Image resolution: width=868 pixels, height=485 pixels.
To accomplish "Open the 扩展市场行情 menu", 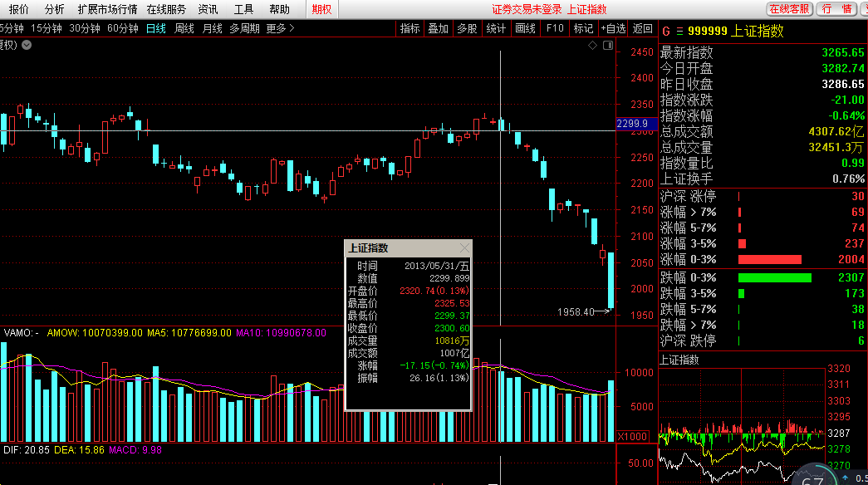I will tap(107, 9).
